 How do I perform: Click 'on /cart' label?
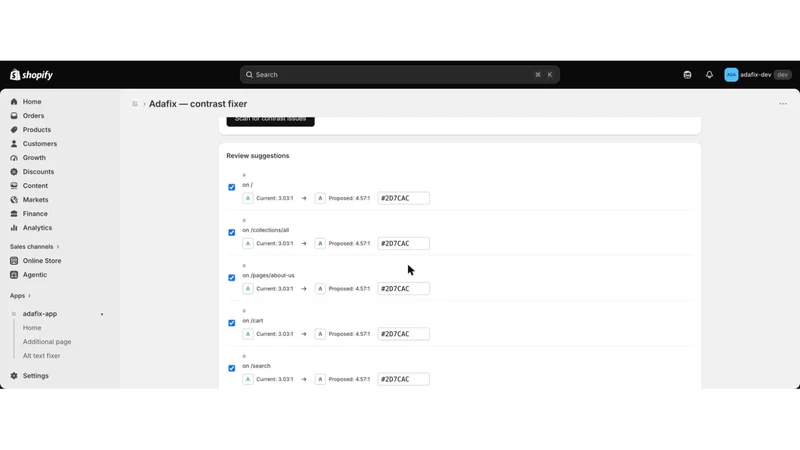point(253,321)
